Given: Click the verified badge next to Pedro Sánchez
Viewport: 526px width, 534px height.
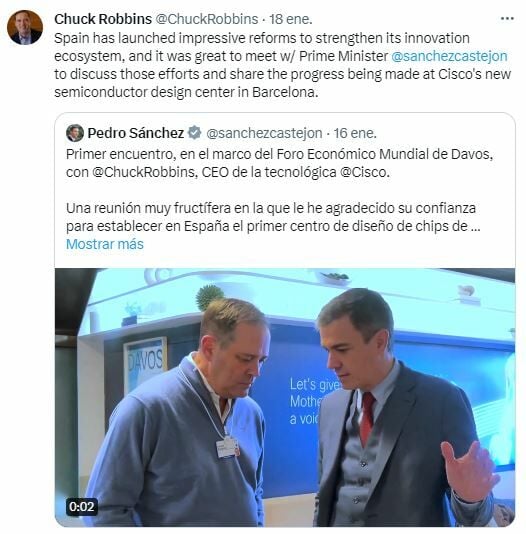Looking at the screenshot, I should [x=195, y=133].
